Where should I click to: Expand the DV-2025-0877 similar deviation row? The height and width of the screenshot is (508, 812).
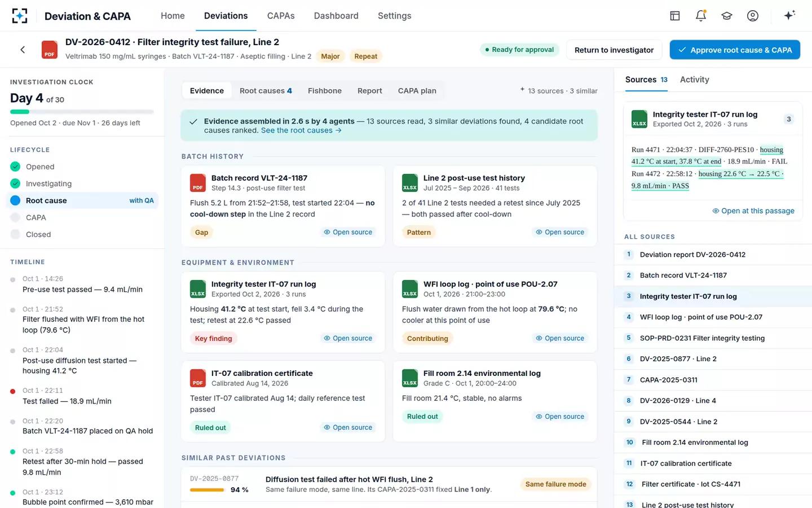[x=389, y=484]
